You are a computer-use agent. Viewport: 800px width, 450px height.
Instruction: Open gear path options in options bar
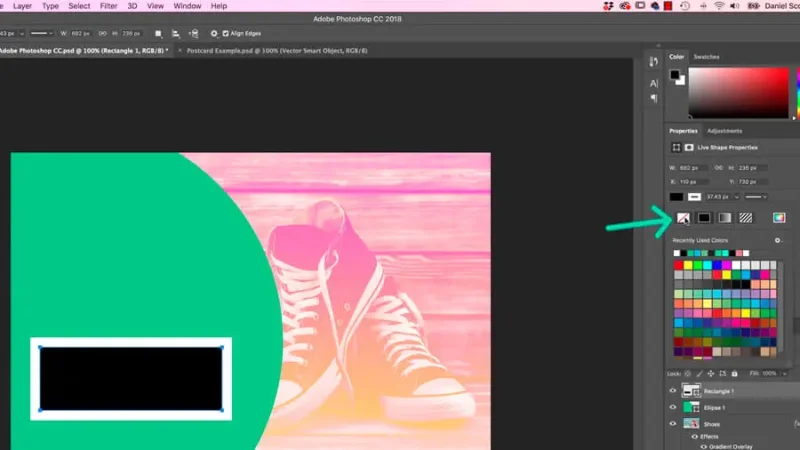click(x=214, y=34)
